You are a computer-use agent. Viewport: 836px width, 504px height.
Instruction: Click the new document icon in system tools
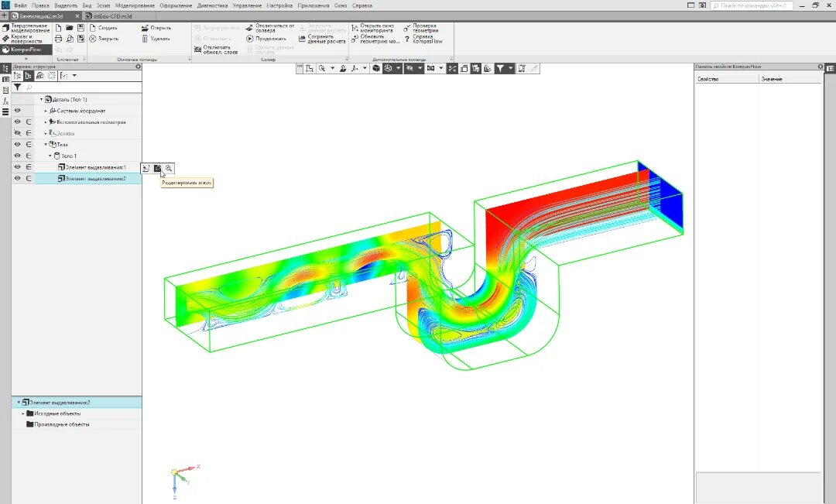[x=59, y=28]
